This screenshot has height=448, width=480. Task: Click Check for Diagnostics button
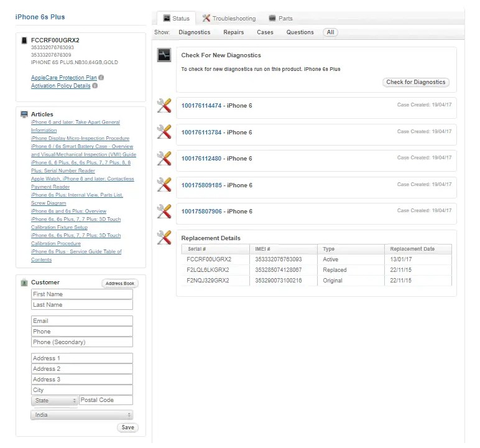pyautogui.click(x=416, y=82)
